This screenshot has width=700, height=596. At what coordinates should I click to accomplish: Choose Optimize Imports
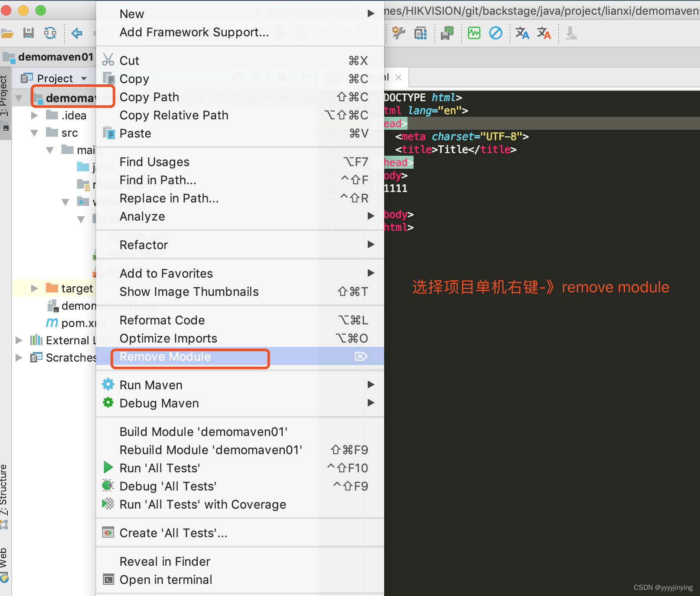pos(240,338)
